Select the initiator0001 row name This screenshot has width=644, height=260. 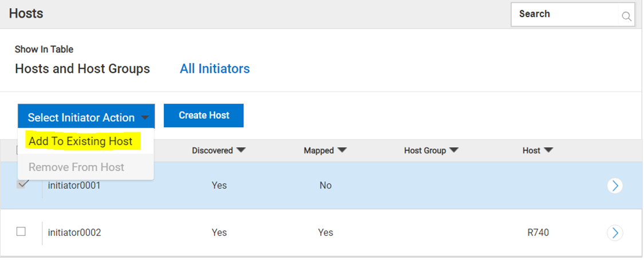tap(74, 186)
